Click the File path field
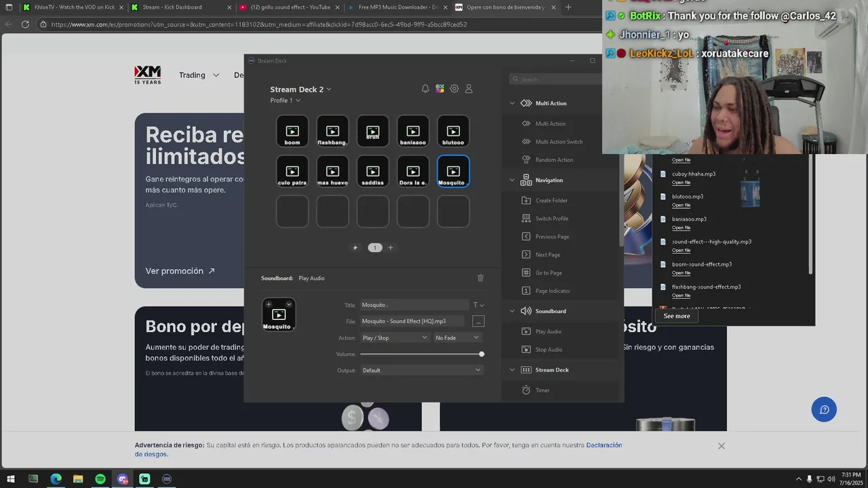This screenshot has width=868, height=488. (414, 321)
